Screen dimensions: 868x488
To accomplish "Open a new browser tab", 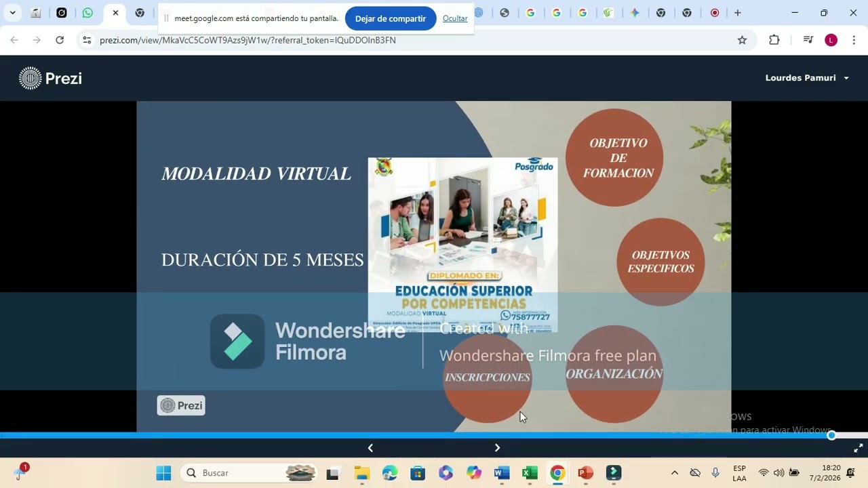I will (738, 13).
